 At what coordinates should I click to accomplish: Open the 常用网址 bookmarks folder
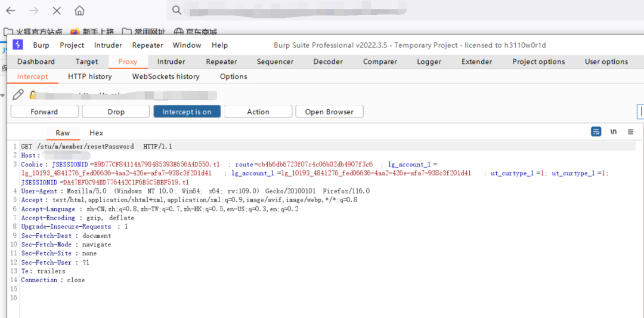(x=144, y=32)
